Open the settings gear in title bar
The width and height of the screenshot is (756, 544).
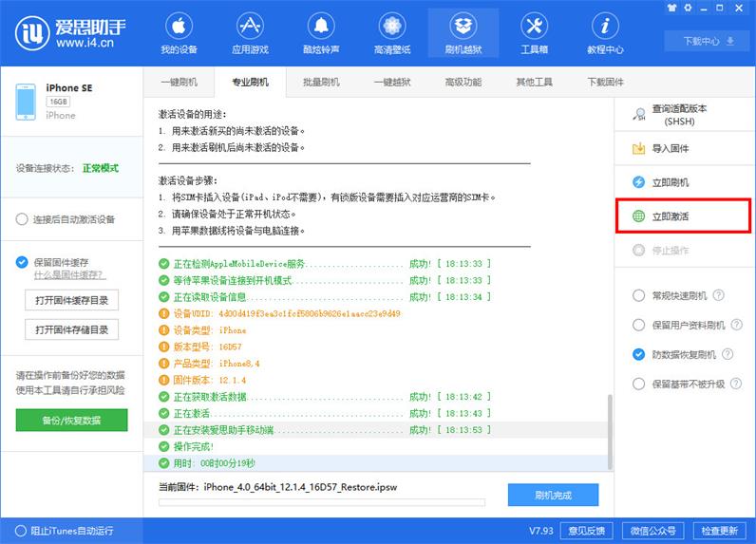tap(688, 8)
